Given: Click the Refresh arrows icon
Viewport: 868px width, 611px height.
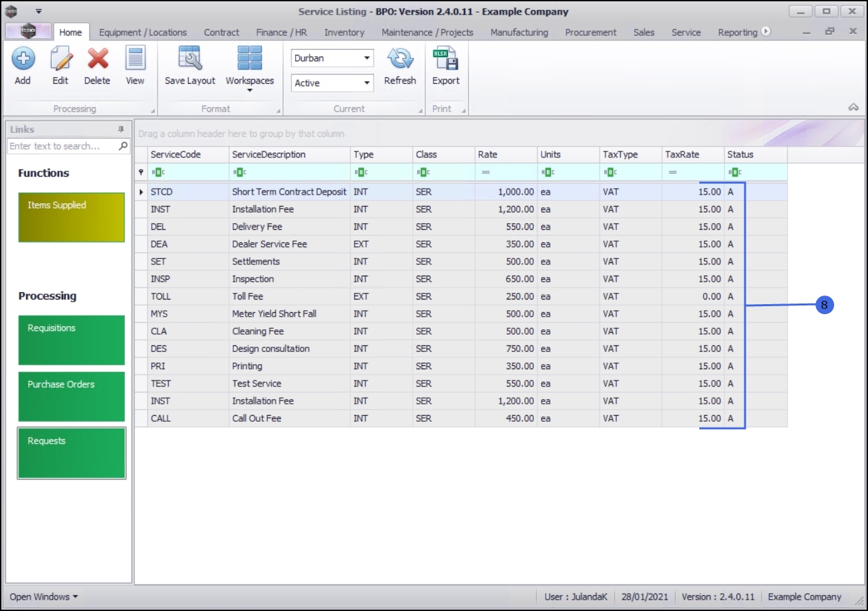Looking at the screenshot, I should click(399, 60).
